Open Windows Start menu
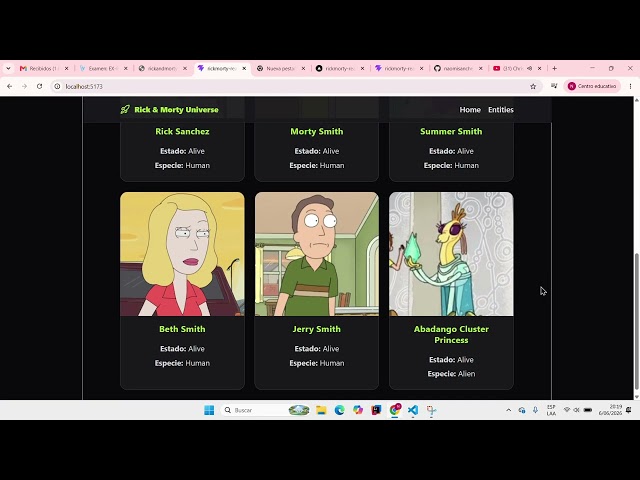The height and width of the screenshot is (480, 640). [209, 410]
